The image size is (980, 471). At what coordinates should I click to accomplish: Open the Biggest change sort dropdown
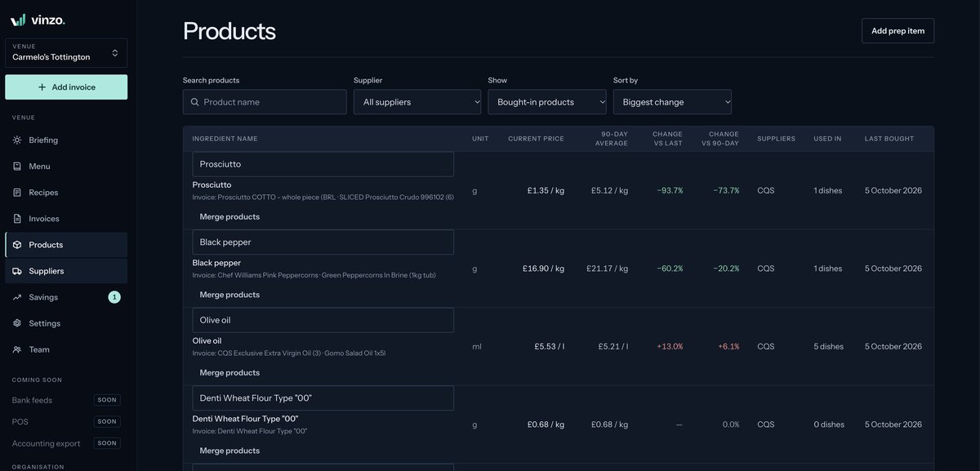pos(672,102)
